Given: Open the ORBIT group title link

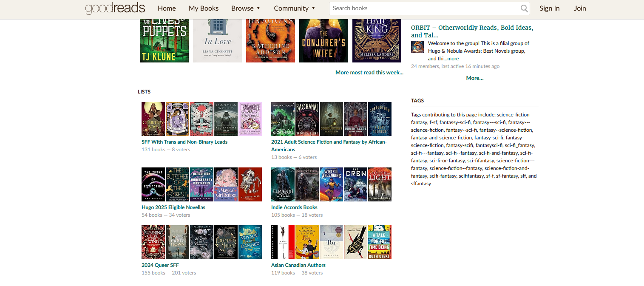Looking at the screenshot, I should 472,31.
